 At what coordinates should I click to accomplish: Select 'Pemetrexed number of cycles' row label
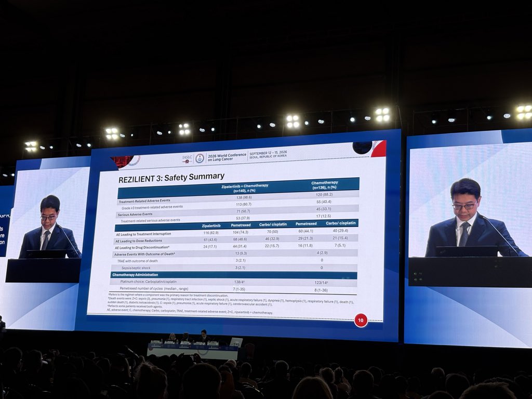[154, 289]
